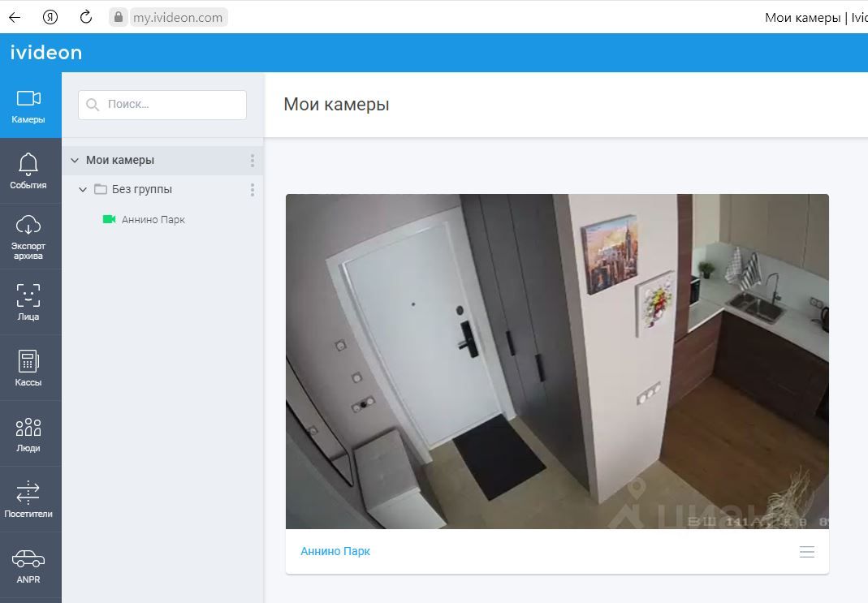868x603 pixels.
Task: Click the my.ivideon.com address field
Action: point(178,17)
